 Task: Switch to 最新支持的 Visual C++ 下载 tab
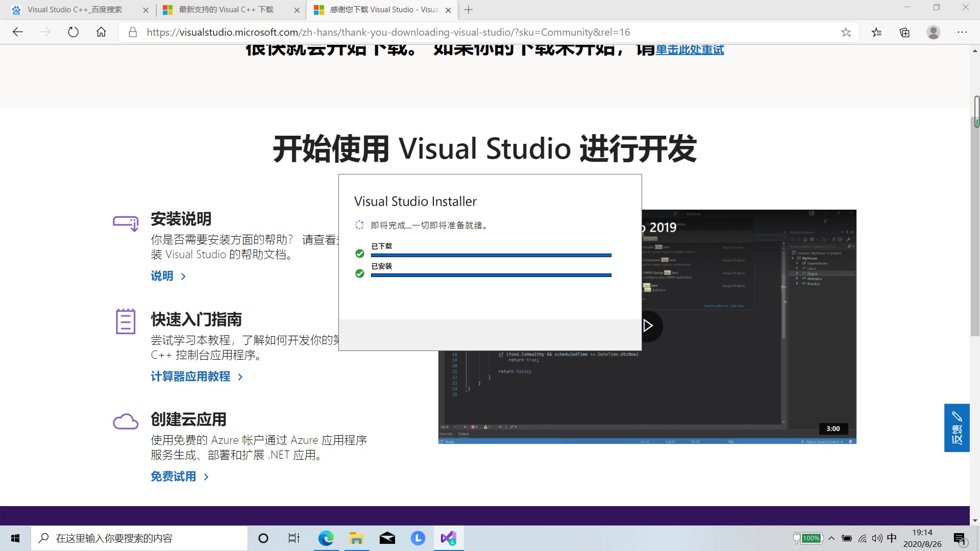tap(226, 10)
